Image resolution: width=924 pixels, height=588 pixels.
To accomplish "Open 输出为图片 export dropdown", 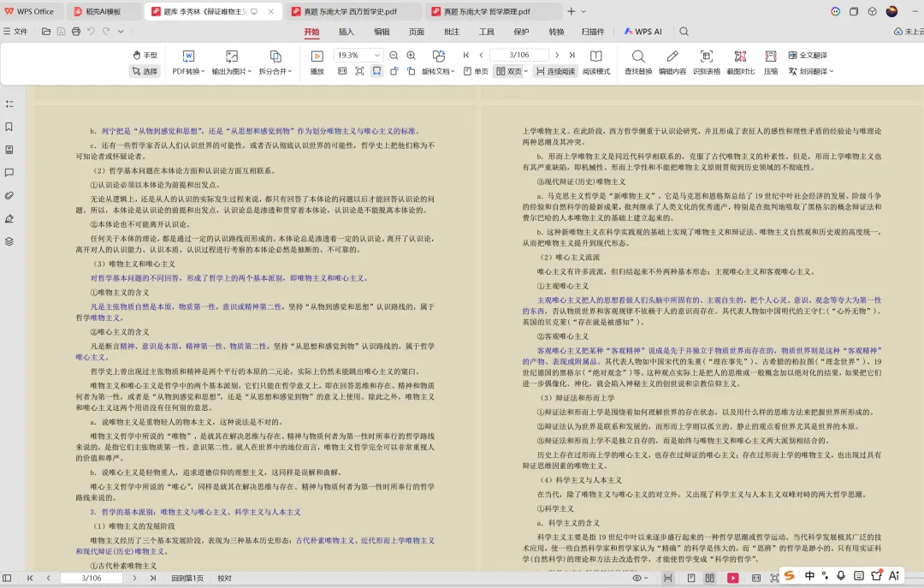I will tap(232, 63).
